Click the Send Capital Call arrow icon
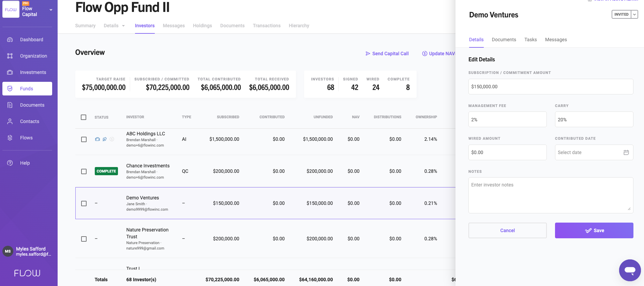The image size is (644, 286). [368, 54]
